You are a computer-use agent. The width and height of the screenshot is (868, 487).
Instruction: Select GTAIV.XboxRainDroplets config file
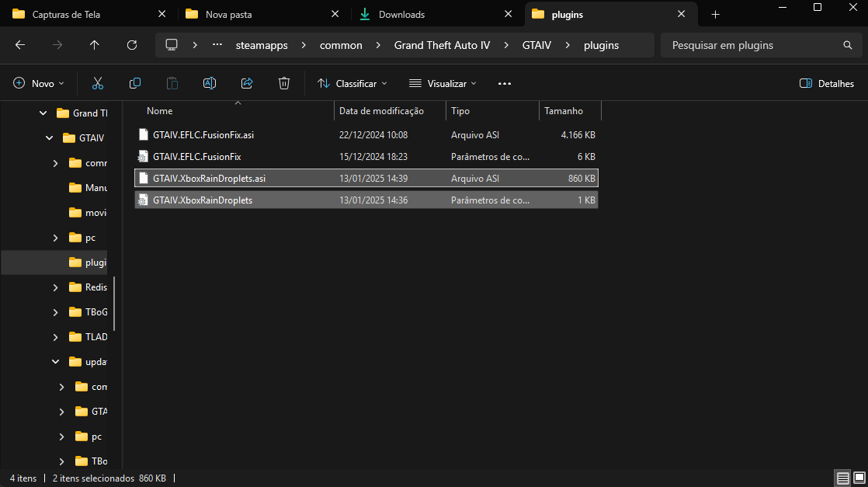[x=366, y=200]
